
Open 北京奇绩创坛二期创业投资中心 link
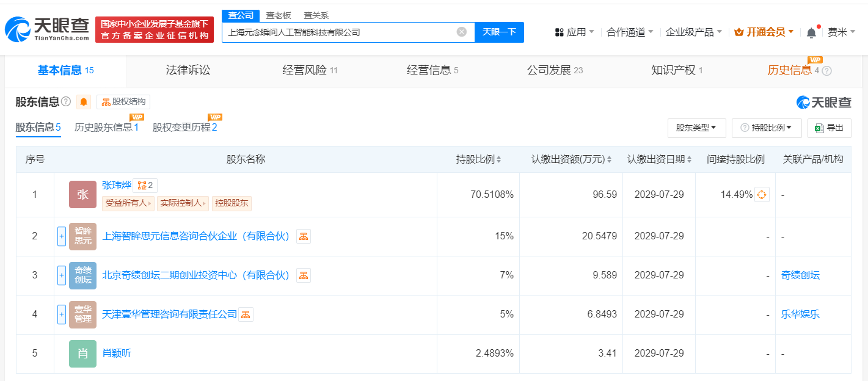coord(196,275)
